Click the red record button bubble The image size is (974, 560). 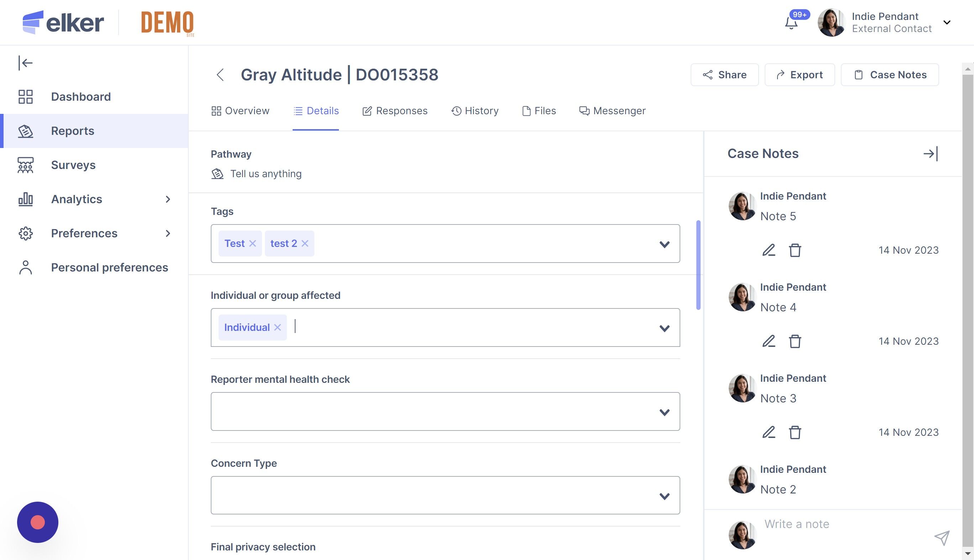pos(38,522)
